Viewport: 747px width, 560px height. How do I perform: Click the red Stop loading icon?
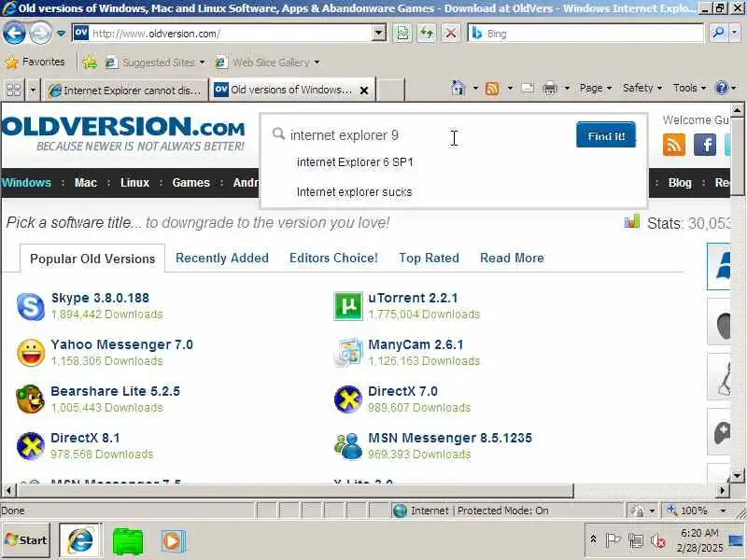click(x=450, y=34)
